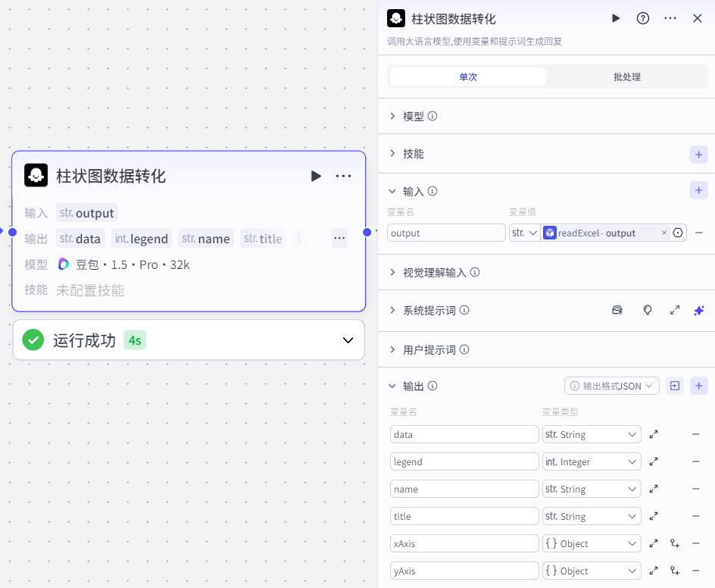Screen dimensions: 715x588
Task: Switch to the 批处理 tab
Action: (x=625, y=76)
